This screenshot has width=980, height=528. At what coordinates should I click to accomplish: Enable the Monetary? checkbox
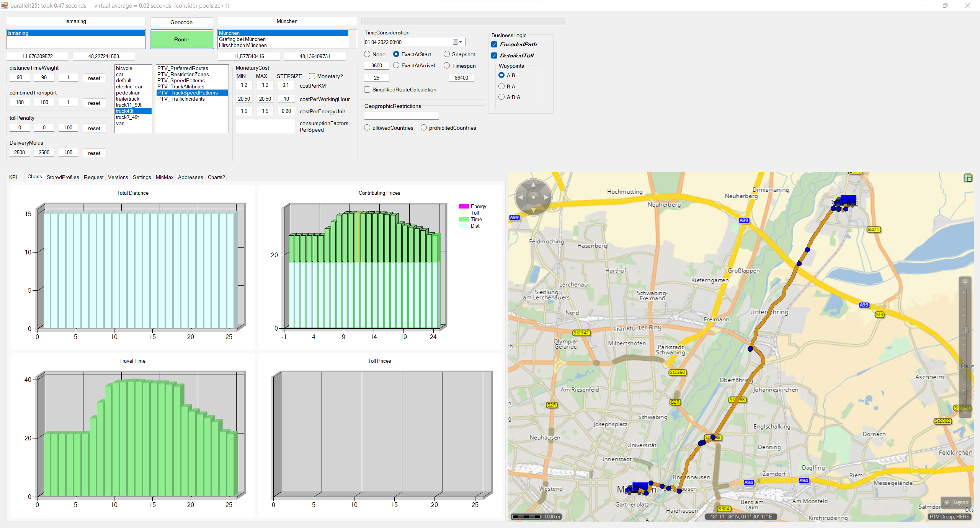312,76
